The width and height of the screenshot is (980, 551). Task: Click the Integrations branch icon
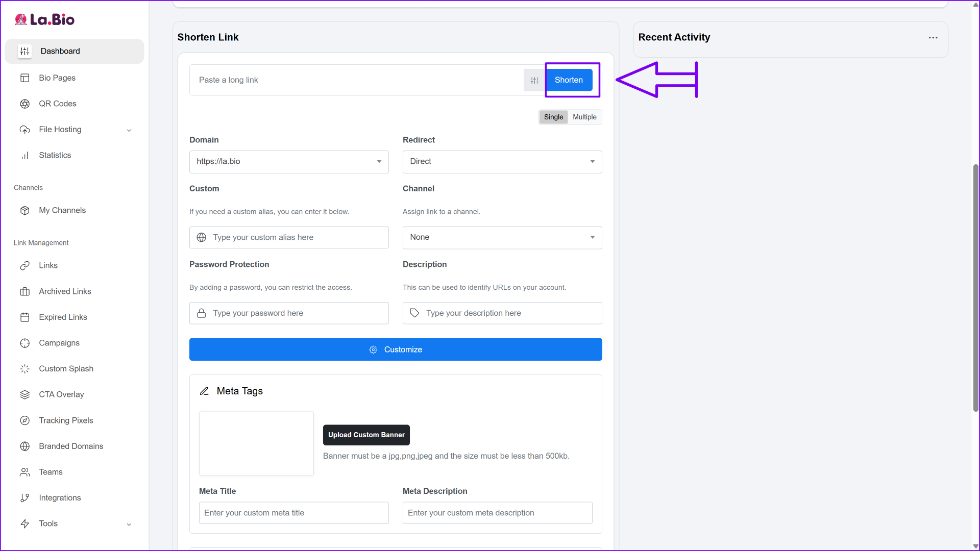pyautogui.click(x=24, y=498)
